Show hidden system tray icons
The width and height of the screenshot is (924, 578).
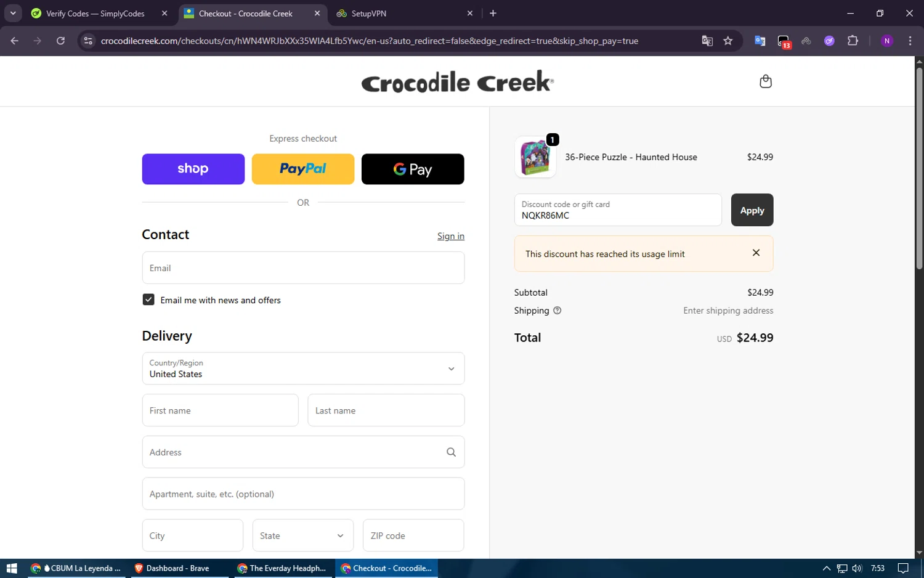click(x=826, y=568)
